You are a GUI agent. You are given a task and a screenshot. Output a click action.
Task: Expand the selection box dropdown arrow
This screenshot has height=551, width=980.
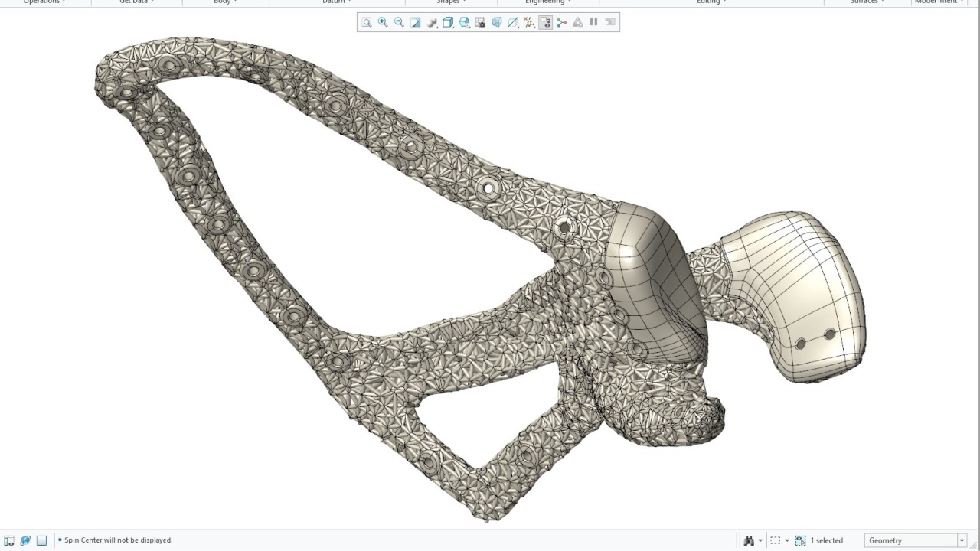click(x=787, y=541)
